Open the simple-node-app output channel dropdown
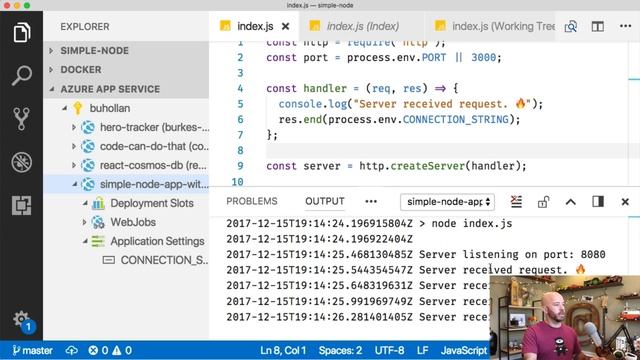 click(447, 202)
